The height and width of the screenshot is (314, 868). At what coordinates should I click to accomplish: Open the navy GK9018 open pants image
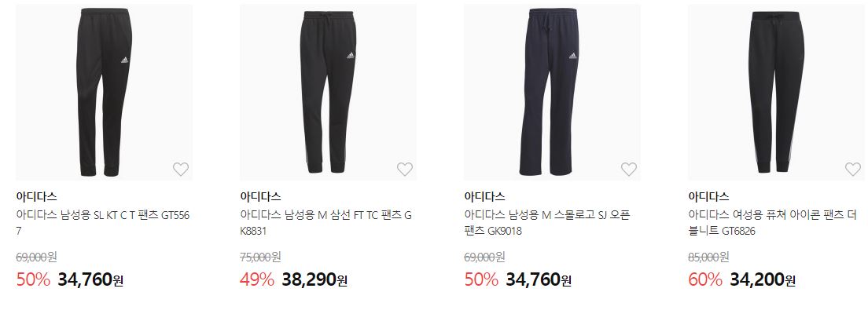553,92
